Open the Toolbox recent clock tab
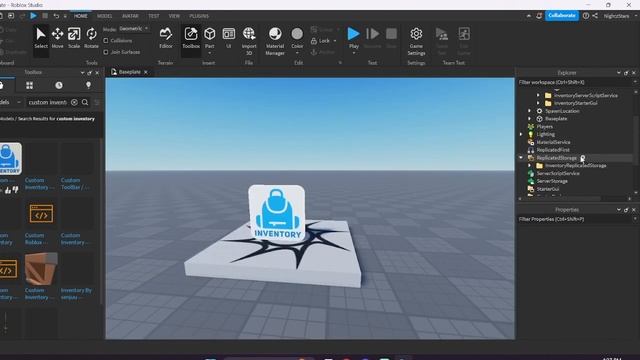This screenshot has width=640, height=360. coord(59,85)
